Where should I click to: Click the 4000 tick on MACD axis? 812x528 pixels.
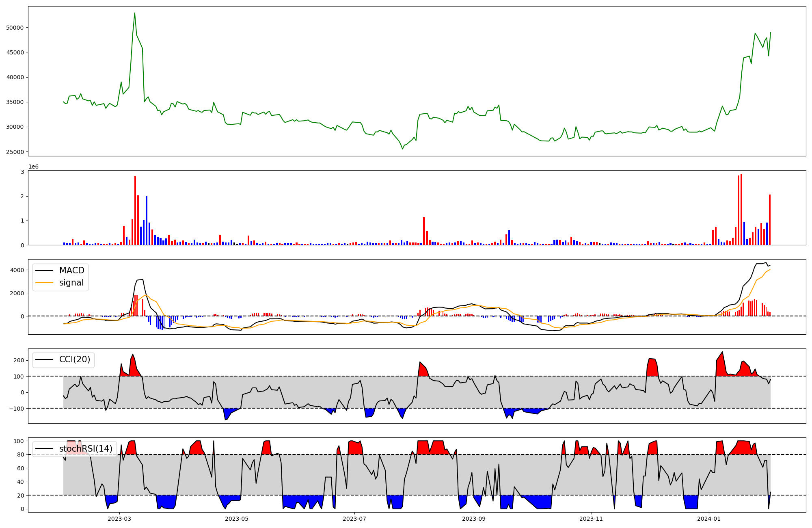17,270
